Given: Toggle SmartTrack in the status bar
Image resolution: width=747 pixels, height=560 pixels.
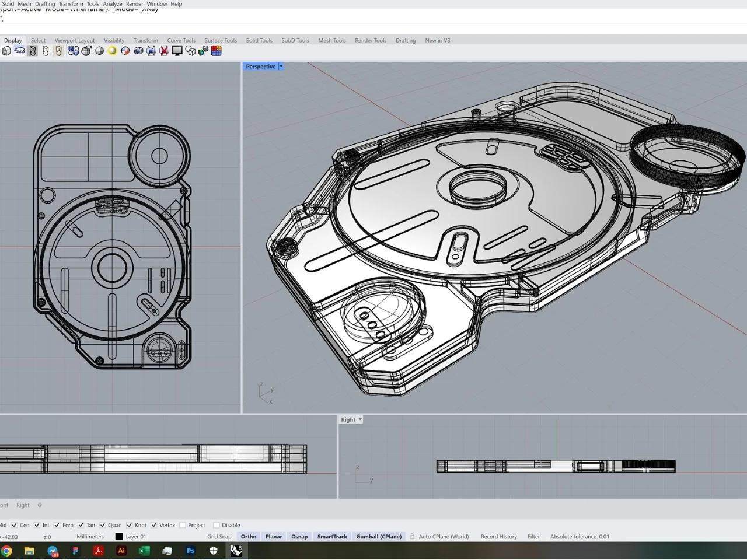Looking at the screenshot, I should point(332,537).
